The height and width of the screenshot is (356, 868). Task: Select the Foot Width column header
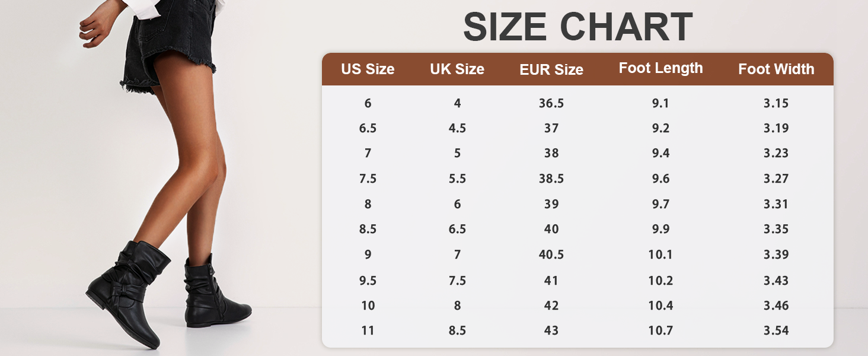pyautogui.click(x=776, y=69)
